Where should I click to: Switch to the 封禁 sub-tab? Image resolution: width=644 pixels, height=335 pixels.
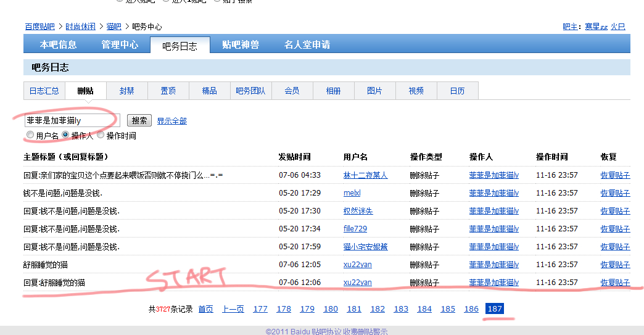127,91
